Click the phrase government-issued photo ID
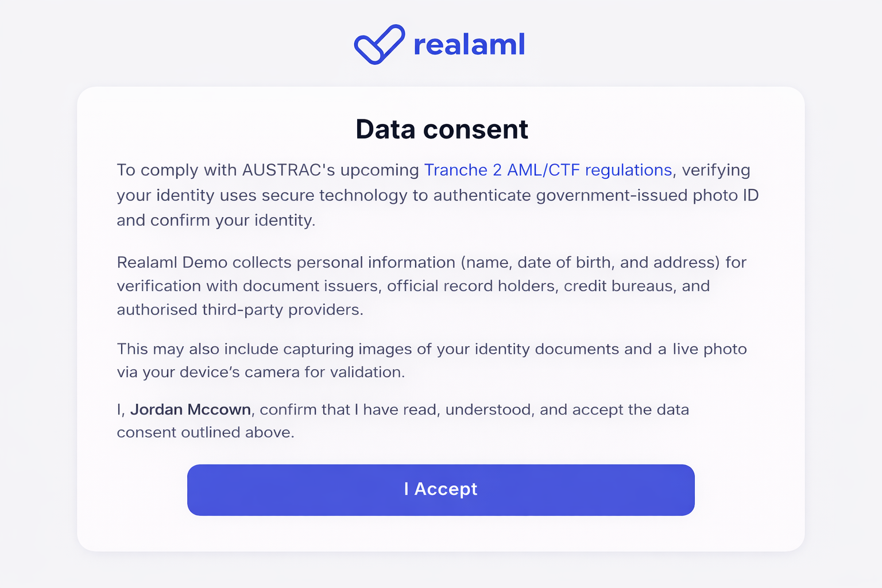882x588 pixels. click(x=647, y=195)
